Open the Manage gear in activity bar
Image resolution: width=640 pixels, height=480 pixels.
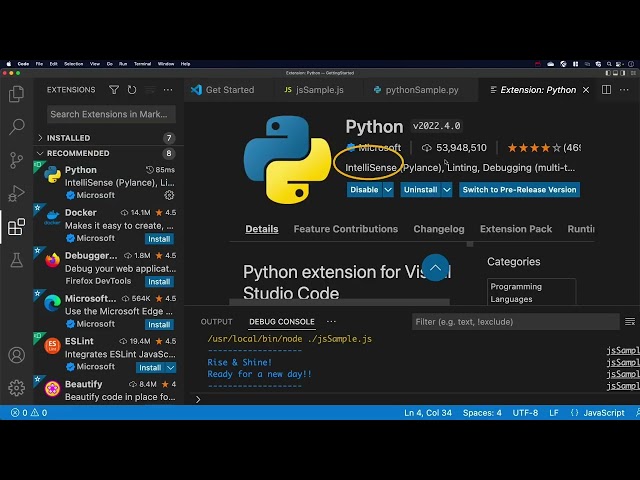point(16,388)
